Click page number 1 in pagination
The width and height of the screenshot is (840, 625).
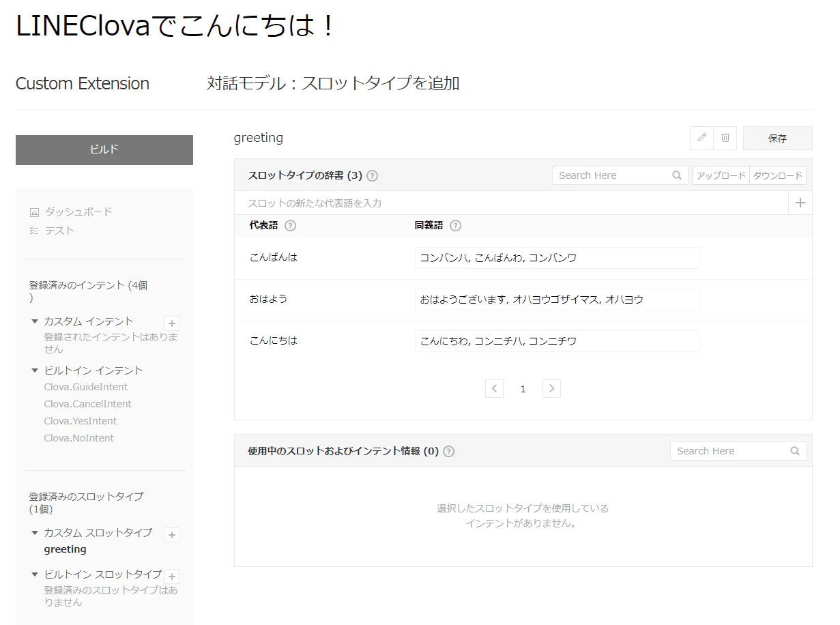click(523, 389)
